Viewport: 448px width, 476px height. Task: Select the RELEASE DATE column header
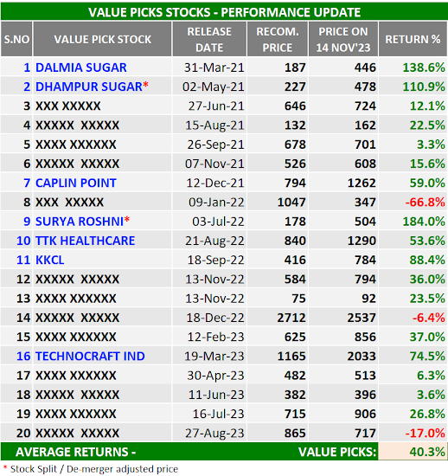click(209, 39)
